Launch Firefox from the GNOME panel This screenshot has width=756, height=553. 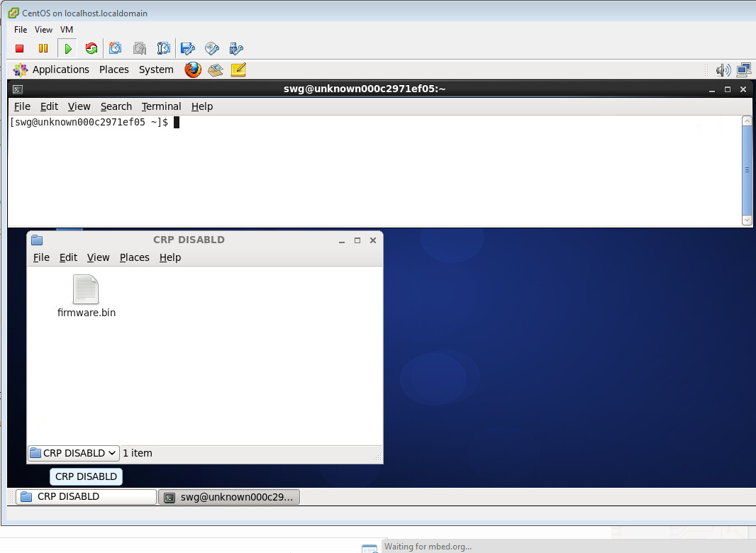pos(193,69)
